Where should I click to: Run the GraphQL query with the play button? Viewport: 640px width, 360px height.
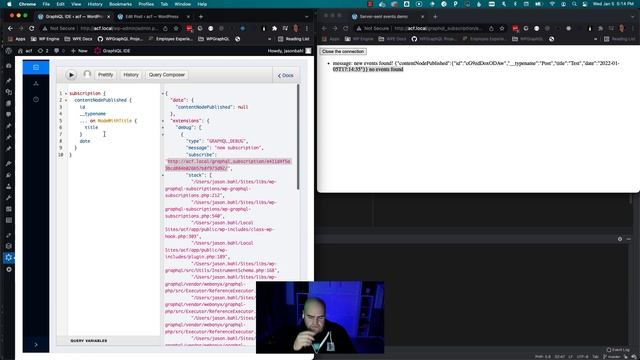click(71, 75)
